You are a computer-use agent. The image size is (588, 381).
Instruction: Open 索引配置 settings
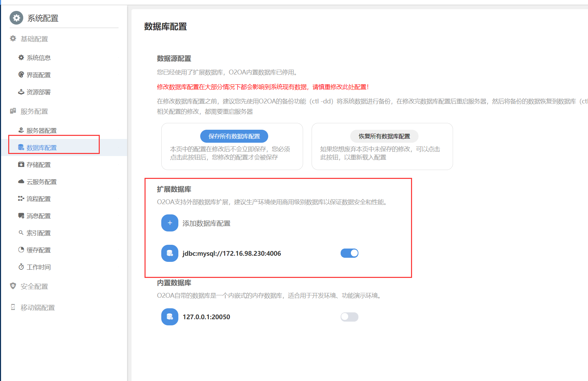coord(39,233)
